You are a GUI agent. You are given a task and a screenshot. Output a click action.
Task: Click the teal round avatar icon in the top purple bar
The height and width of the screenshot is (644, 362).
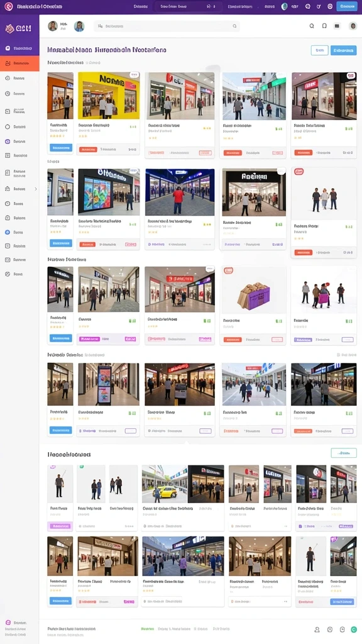284,6
